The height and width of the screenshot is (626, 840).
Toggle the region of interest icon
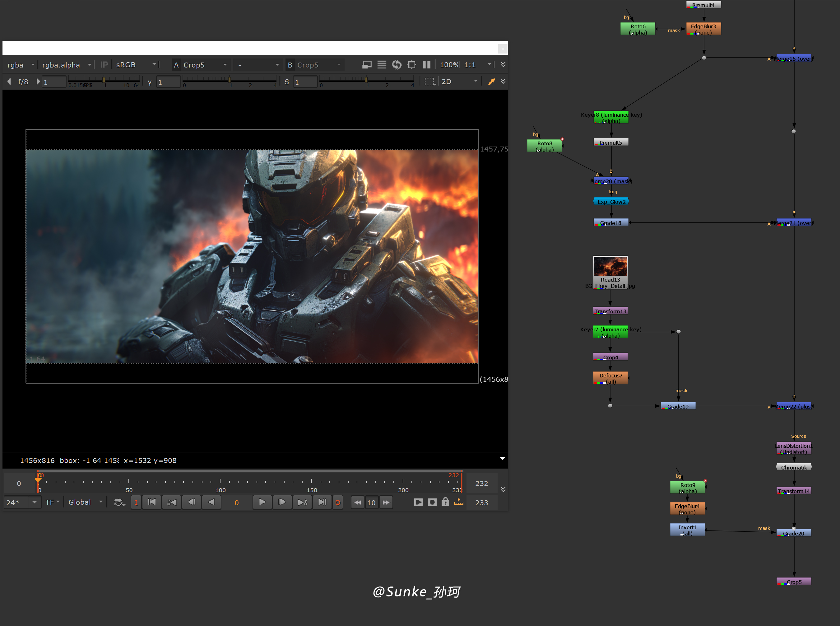[412, 65]
